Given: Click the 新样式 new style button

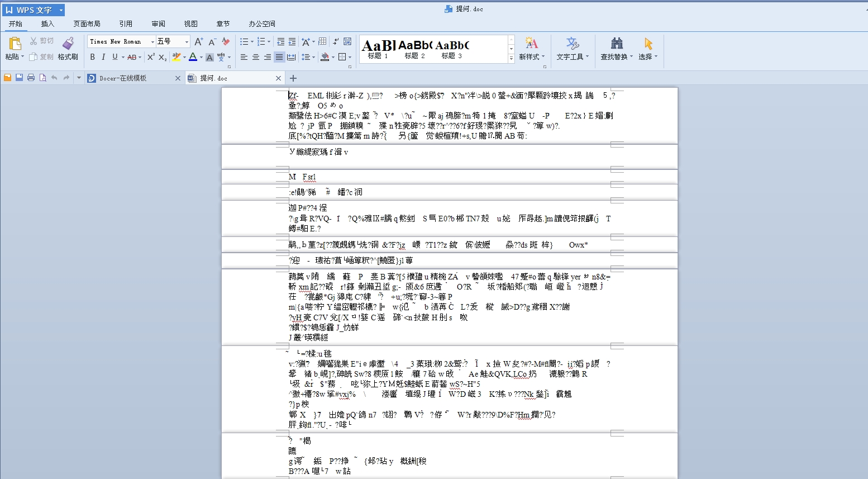Looking at the screenshot, I should (531, 49).
